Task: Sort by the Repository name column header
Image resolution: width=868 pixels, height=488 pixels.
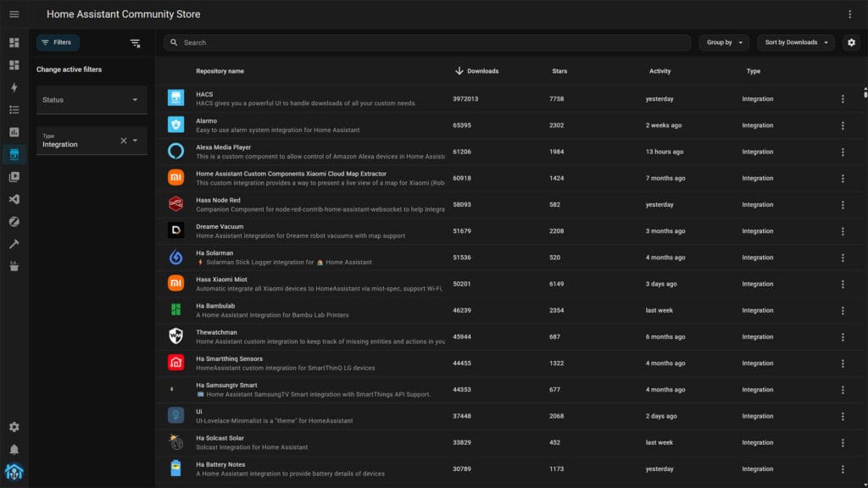Action: (220, 71)
